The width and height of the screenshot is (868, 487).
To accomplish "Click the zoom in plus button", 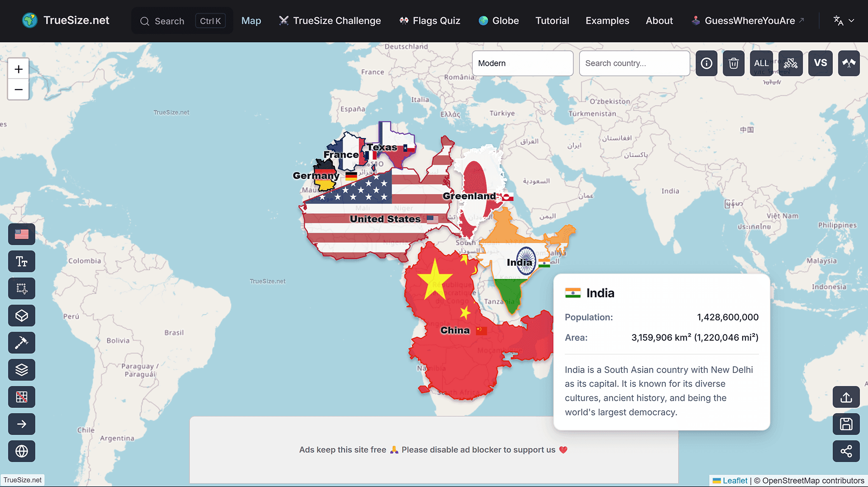I will pyautogui.click(x=19, y=69).
